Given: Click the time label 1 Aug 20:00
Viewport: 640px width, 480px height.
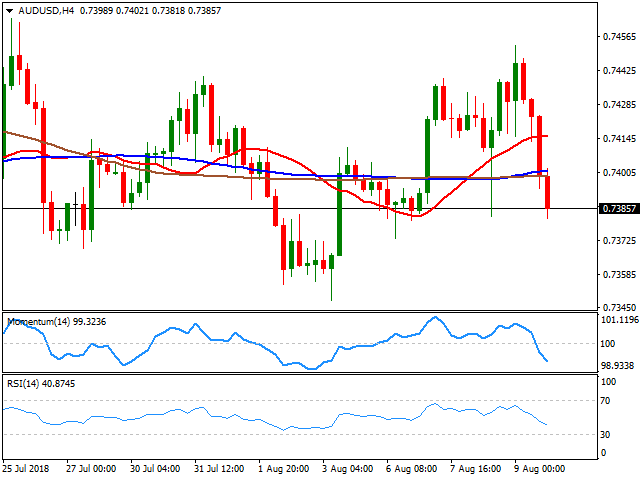Looking at the screenshot, I should (283, 469).
